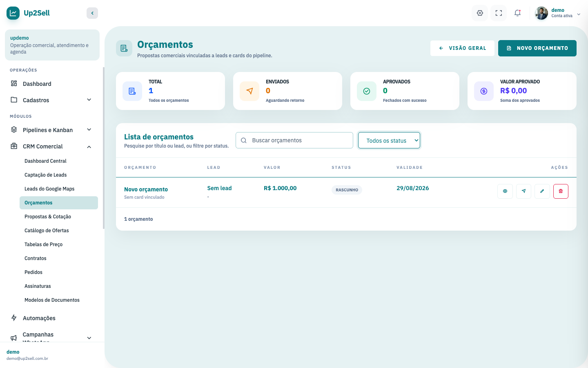Open the settings gear icon in header

[480, 13]
